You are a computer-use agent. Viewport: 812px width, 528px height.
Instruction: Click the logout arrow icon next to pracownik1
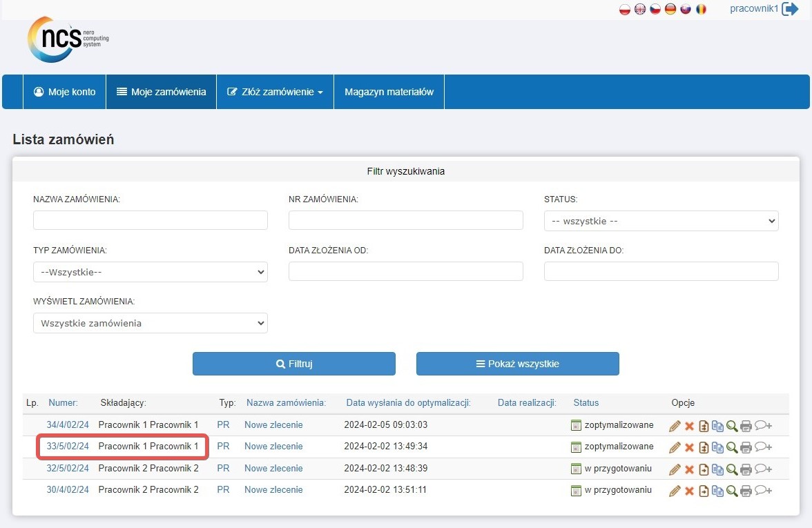790,10
